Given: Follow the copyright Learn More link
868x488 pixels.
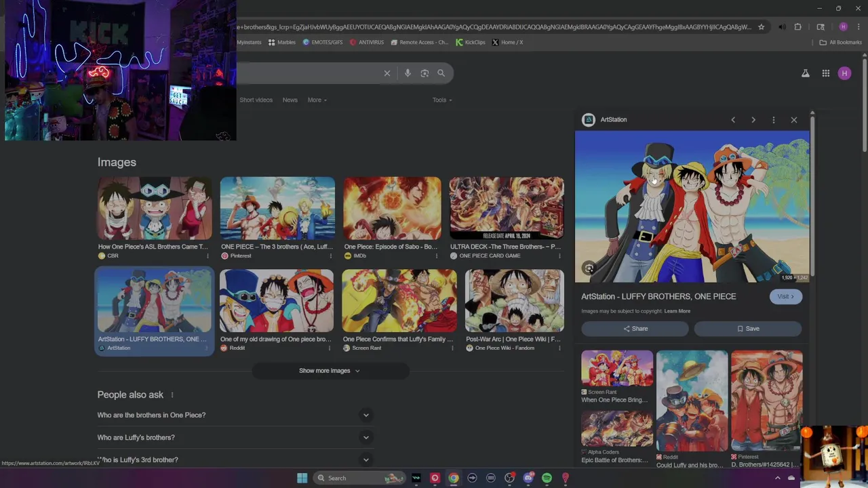Looking at the screenshot, I should [677, 311].
